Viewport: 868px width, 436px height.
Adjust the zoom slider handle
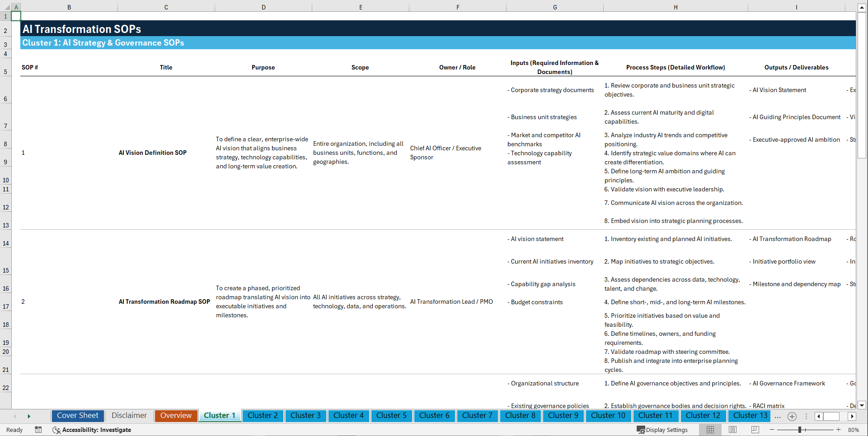pyautogui.click(x=800, y=430)
